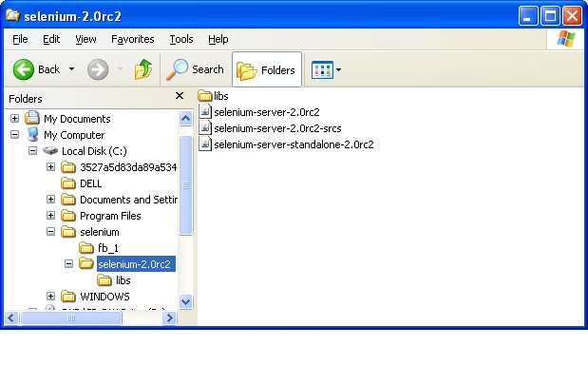Select My Documents icon in tree

tap(32, 118)
